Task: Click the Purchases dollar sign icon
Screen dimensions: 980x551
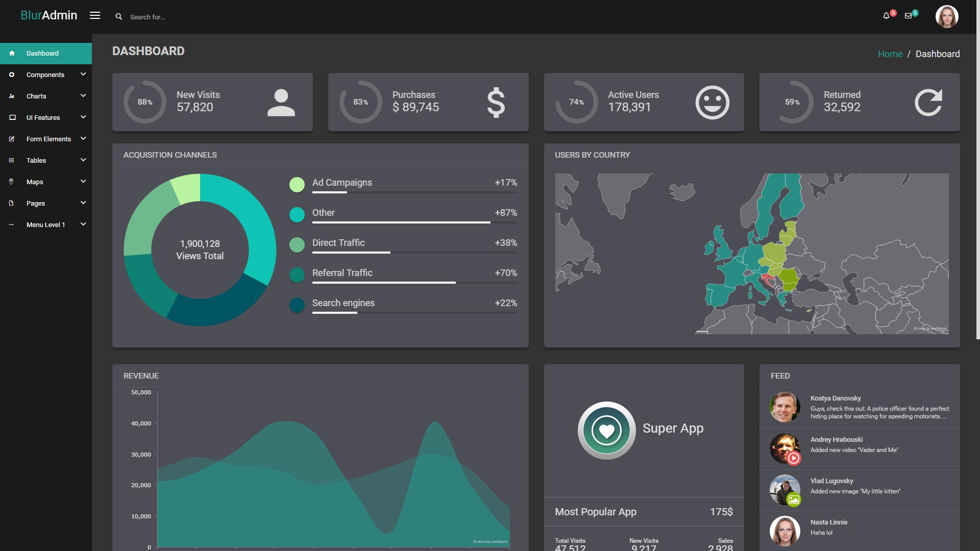Action: 496,103
